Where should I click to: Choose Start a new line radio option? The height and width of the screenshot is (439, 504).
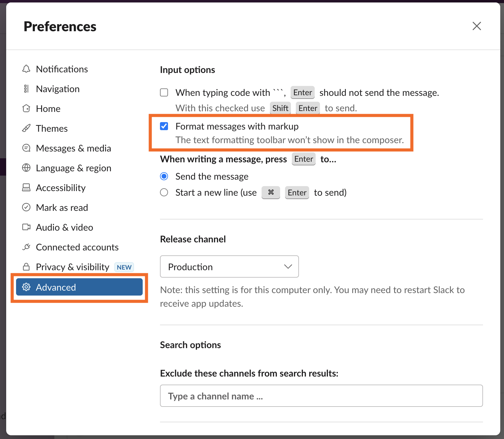pos(164,192)
